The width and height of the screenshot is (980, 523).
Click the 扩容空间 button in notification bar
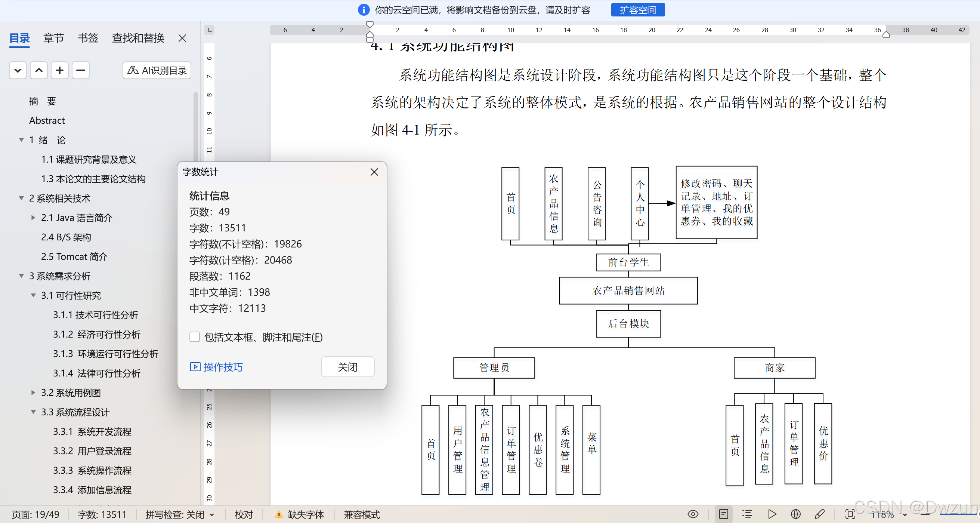click(x=638, y=10)
